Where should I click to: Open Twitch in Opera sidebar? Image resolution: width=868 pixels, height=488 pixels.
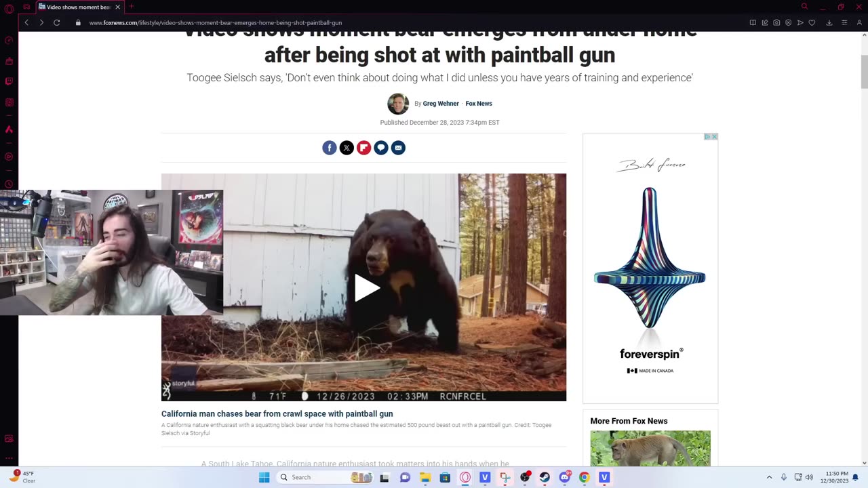click(x=9, y=81)
